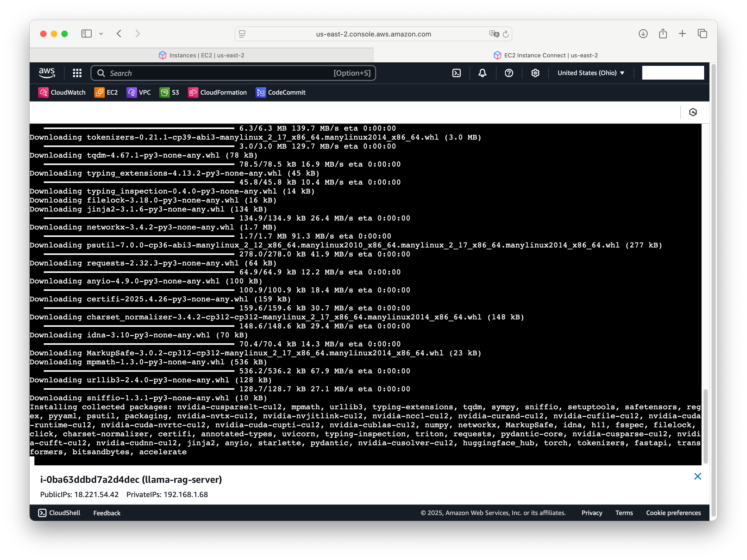Open the help question mark menu
747x560 pixels.
pos(509,73)
